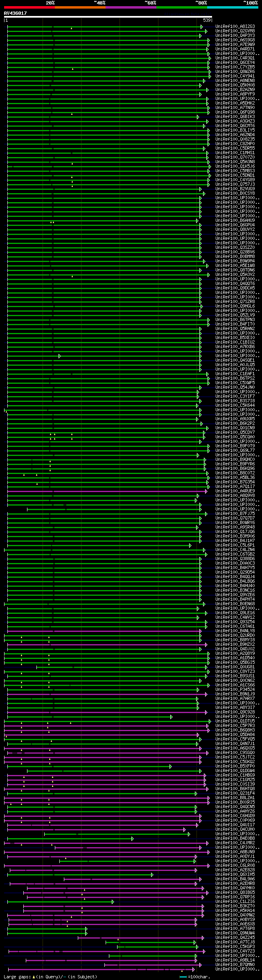Open hit UniRef100_Q2GVM8
Screen dimensions: 262x980
[235, 31]
